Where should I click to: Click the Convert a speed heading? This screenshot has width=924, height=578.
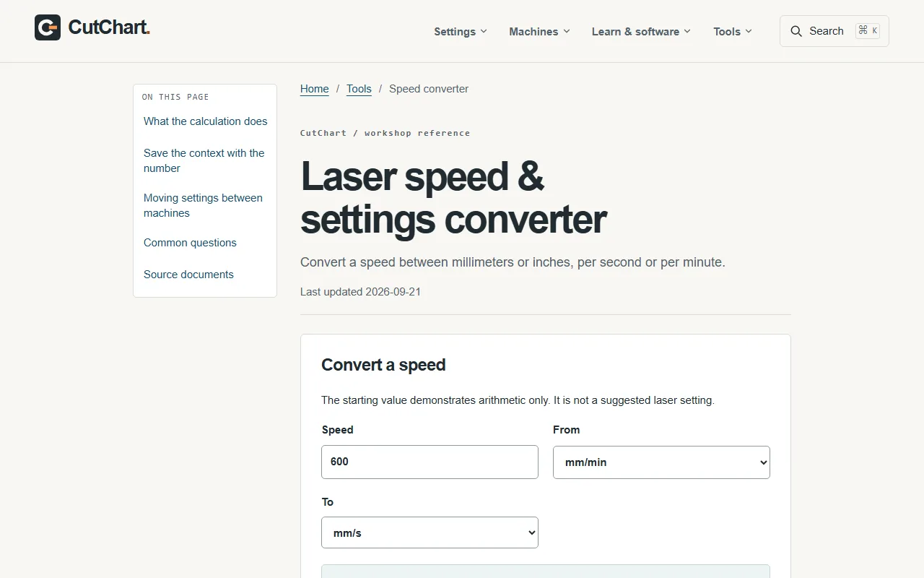point(383,365)
